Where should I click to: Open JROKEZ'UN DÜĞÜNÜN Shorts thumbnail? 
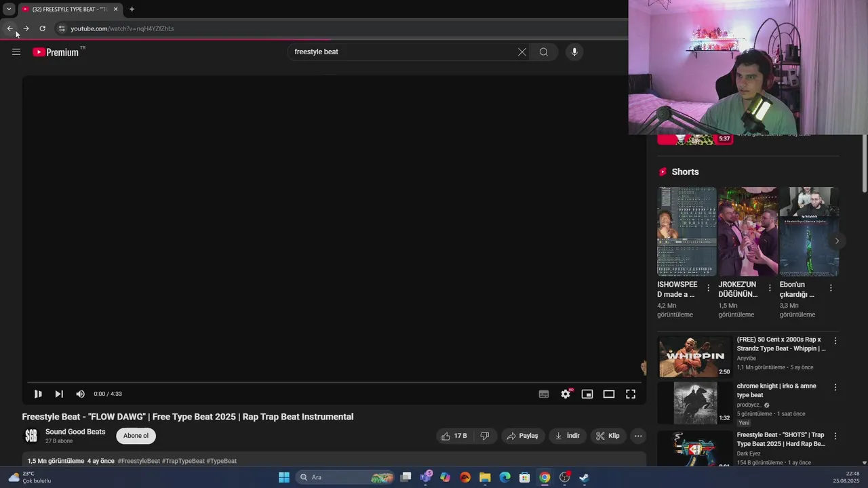point(748,232)
